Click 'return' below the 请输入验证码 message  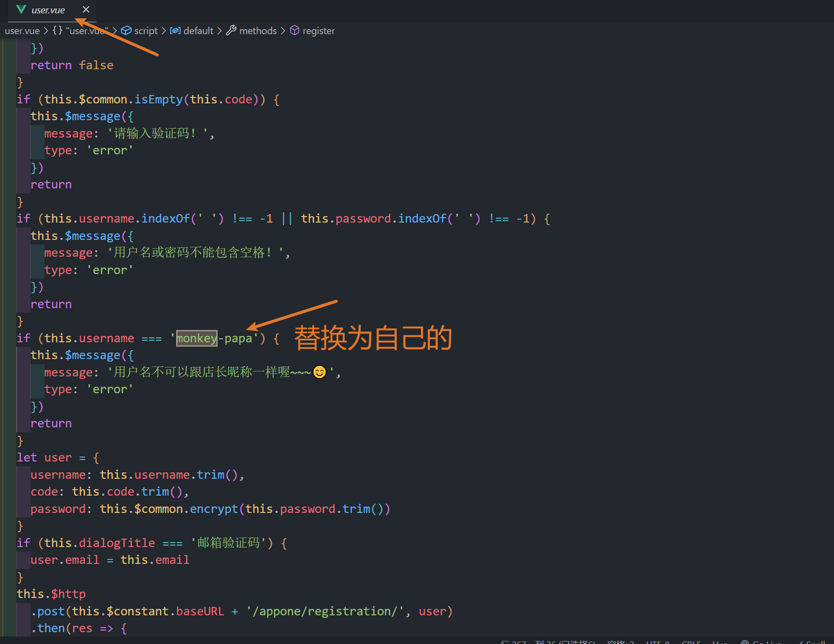pyautogui.click(x=51, y=184)
